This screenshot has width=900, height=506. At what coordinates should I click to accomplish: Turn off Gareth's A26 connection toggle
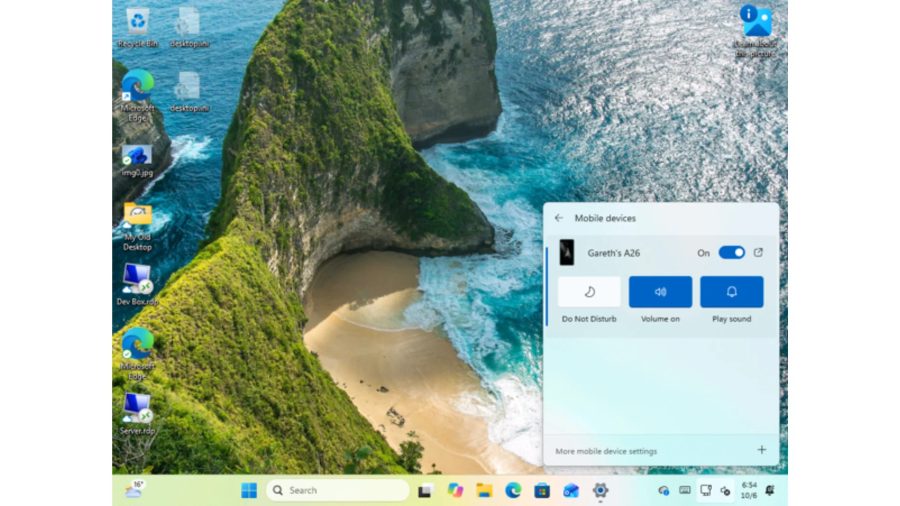click(x=731, y=252)
